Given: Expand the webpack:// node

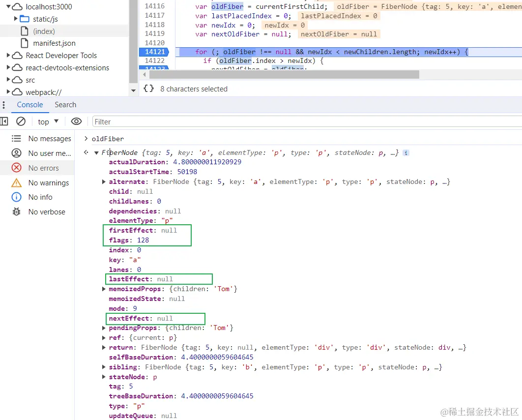Looking at the screenshot, I should [x=8, y=91].
